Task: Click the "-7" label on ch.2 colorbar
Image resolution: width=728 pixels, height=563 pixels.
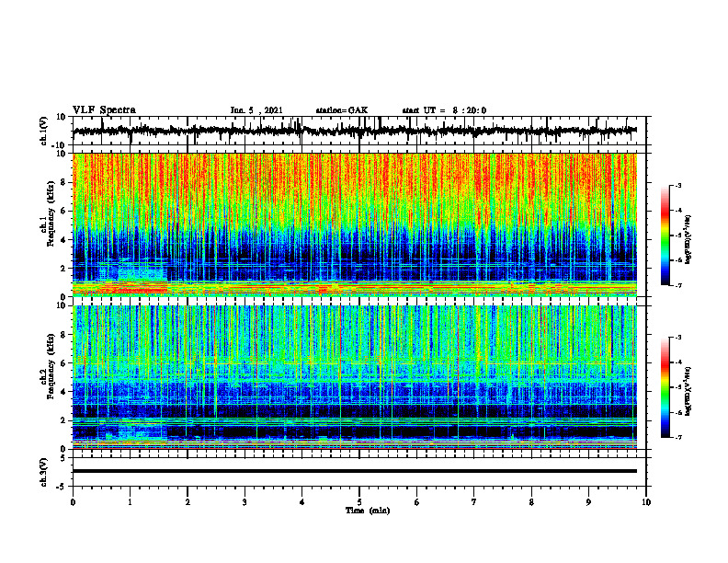Action: [x=677, y=438]
